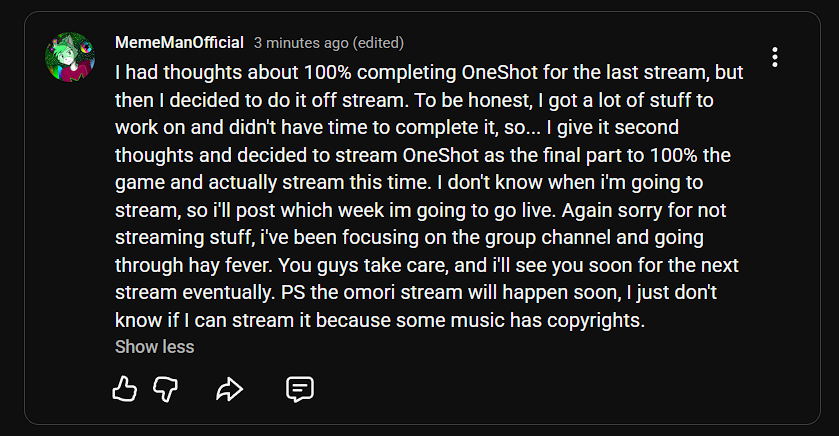Open the MemeManOfficial channel name link

[179, 43]
